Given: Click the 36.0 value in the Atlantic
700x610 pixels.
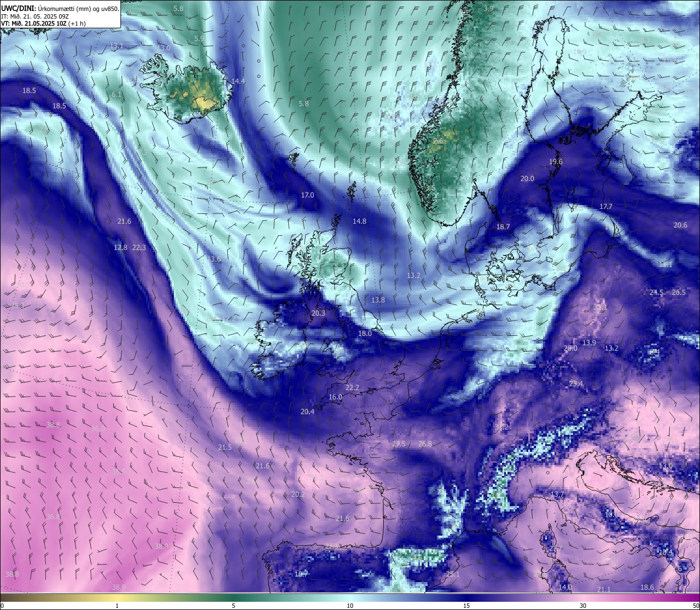Looking at the screenshot, I should coord(98,428).
